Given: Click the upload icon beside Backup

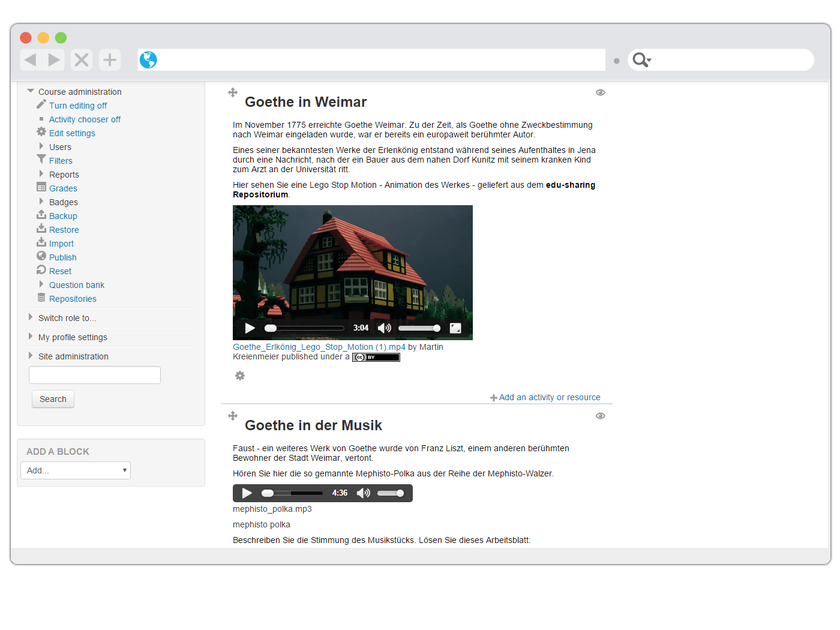Looking at the screenshot, I should (41, 215).
